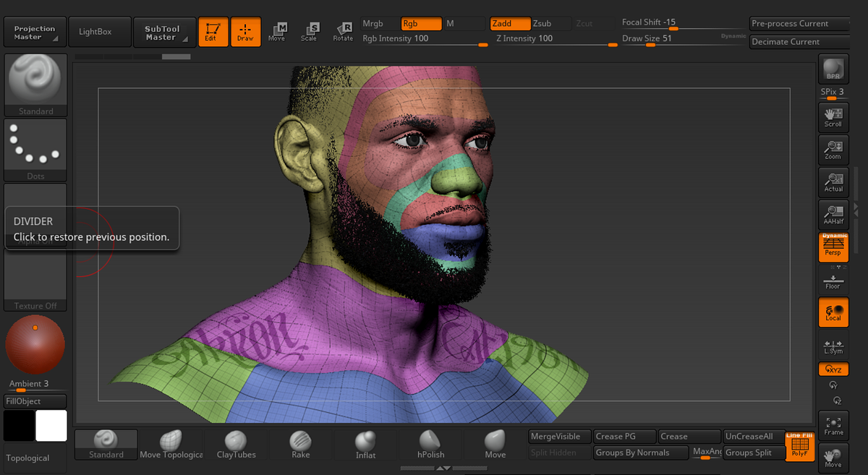Click the UnCreaseAll button
868x475 pixels.
pos(754,437)
